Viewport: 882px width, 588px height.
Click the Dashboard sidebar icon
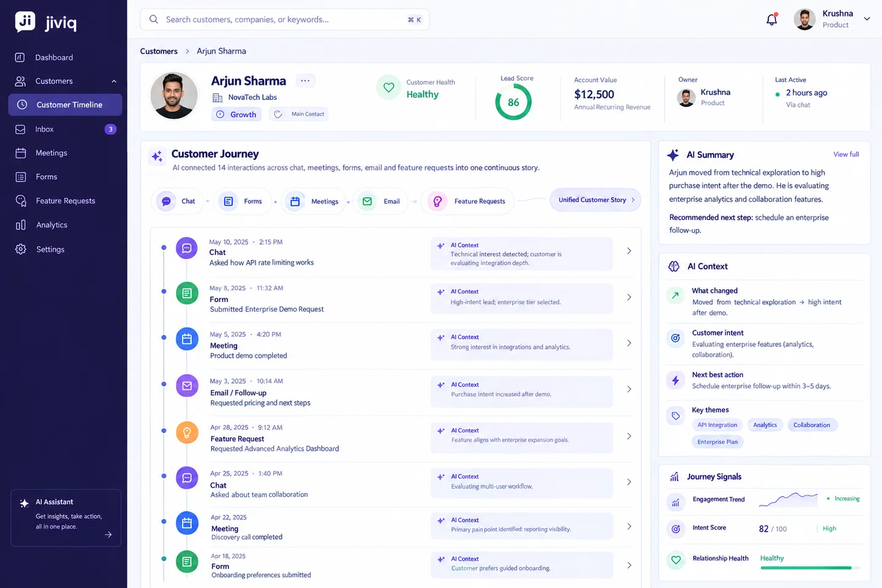click(x=20, y=58)
